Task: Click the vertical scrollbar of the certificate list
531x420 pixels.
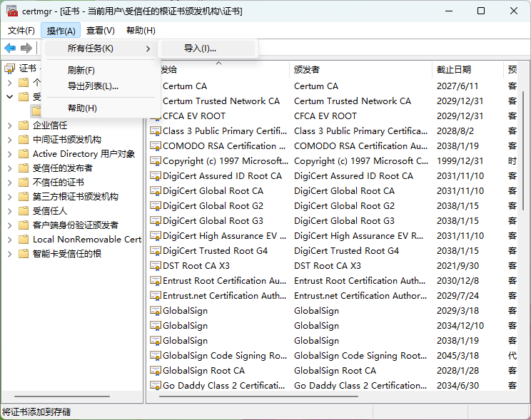Action: click(x=523, y=150)
